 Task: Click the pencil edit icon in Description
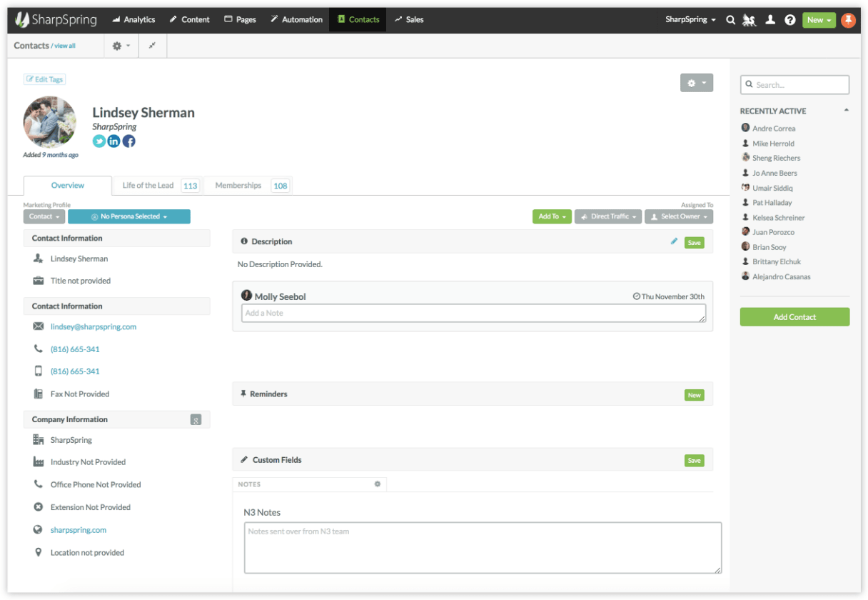(x=674, y=241)
